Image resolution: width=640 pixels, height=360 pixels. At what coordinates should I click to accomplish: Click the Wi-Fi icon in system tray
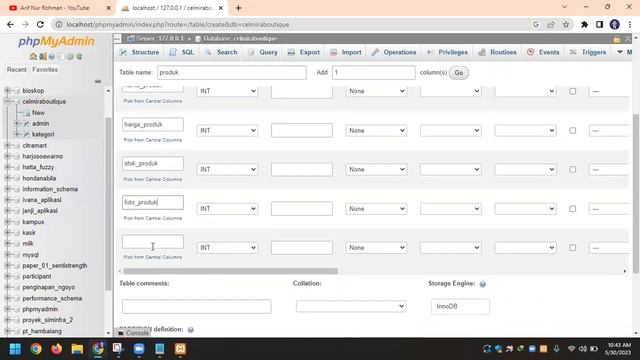tap(571, 349)
